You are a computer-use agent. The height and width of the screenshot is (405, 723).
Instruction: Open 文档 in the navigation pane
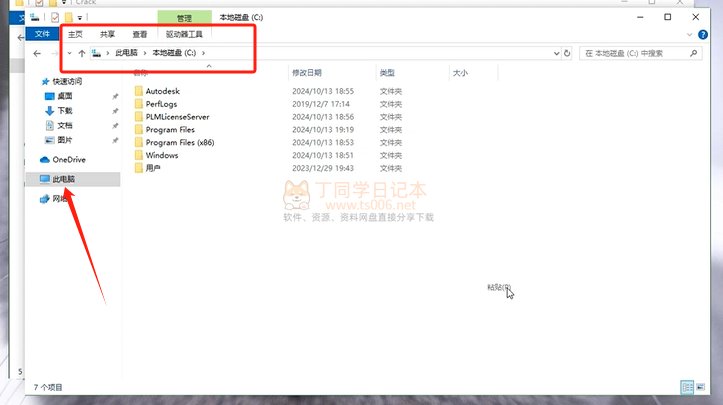point(65,125)
